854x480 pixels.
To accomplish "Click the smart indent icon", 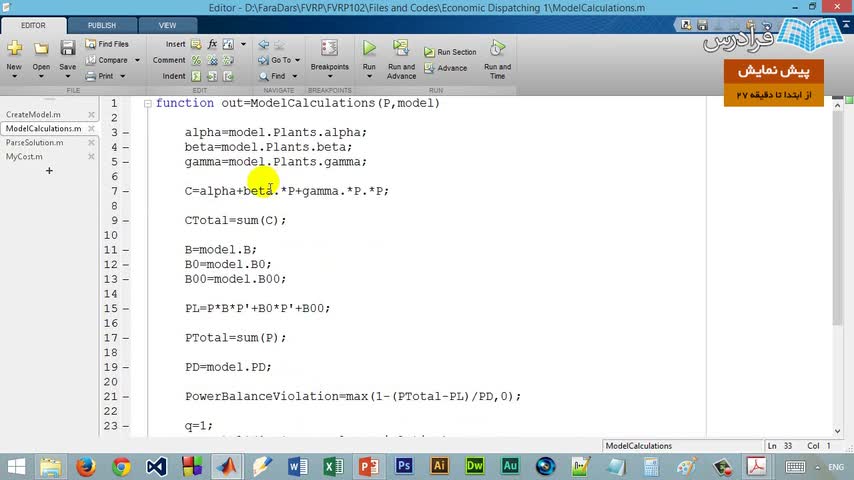I will [x=196, y=76].
